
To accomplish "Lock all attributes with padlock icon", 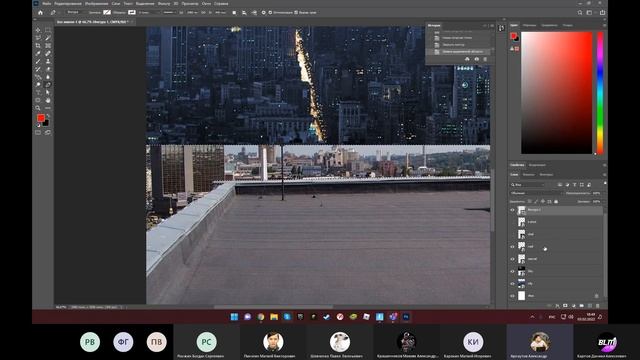I will (556, 202).
